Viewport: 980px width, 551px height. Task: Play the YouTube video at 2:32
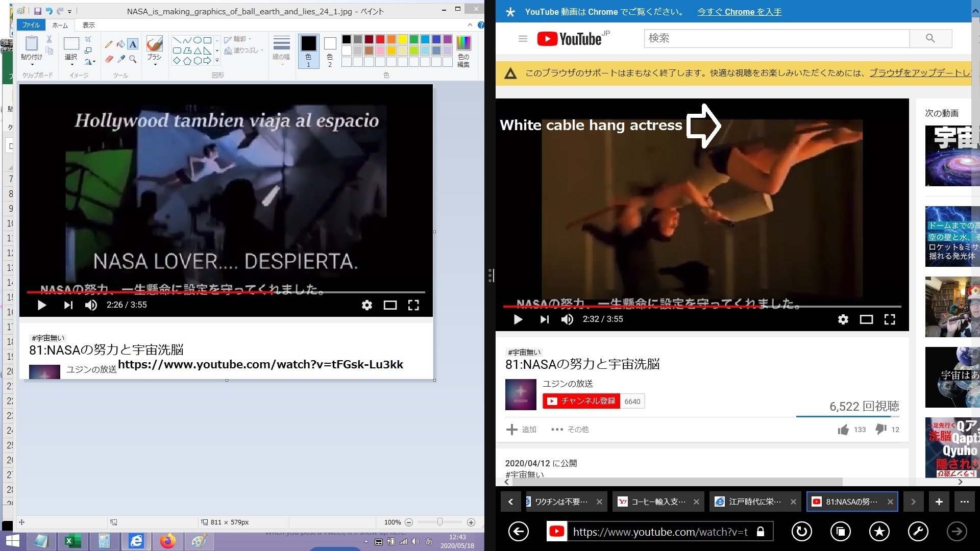(x=518, y=319)
